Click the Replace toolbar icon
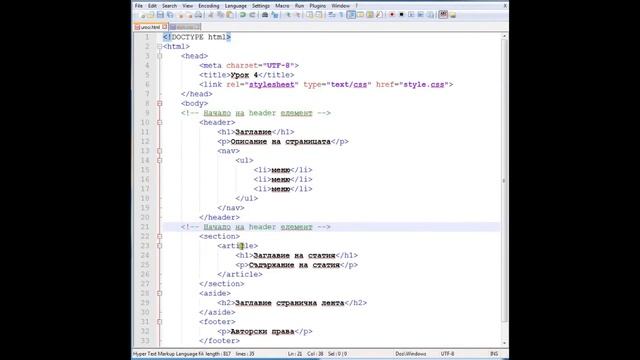The width and height of the screenshot is (640, 360). pos(275,15)
